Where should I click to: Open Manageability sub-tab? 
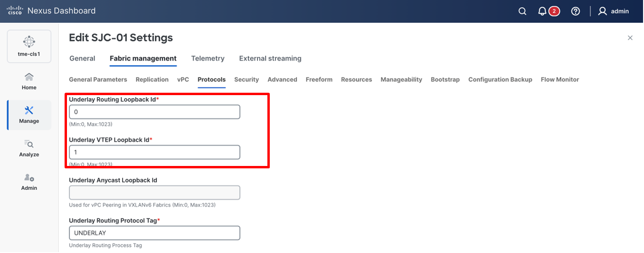click(x=401, y=79)
